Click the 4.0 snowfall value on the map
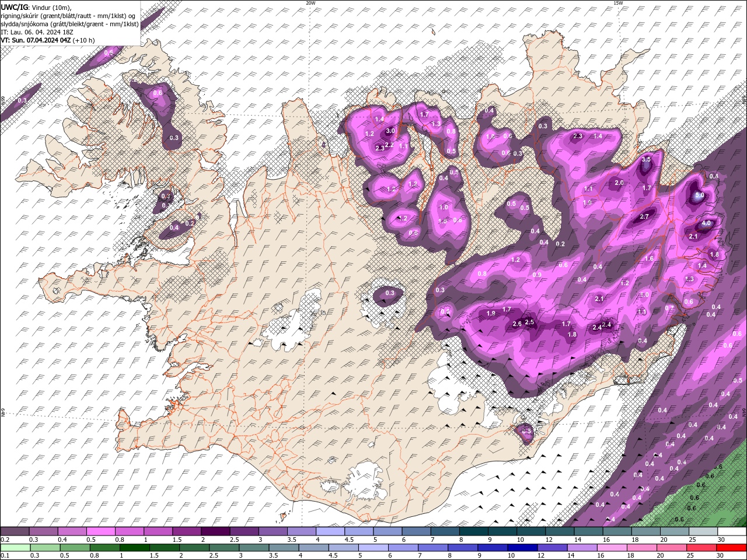Image resolution: width=747 pixels, height=560 pixels. (x=706, y=223)
